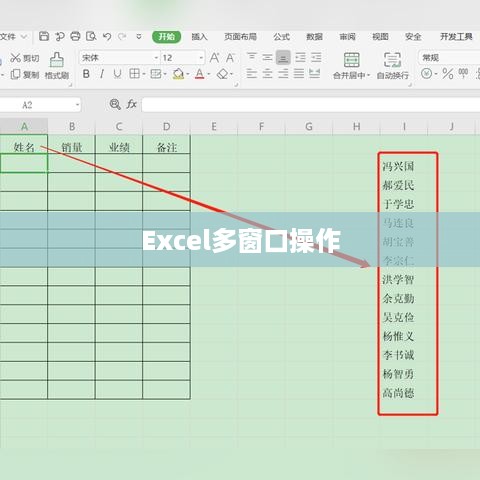
Task: Open Print Preview from quick access toolbar
Action: point(91,36)
